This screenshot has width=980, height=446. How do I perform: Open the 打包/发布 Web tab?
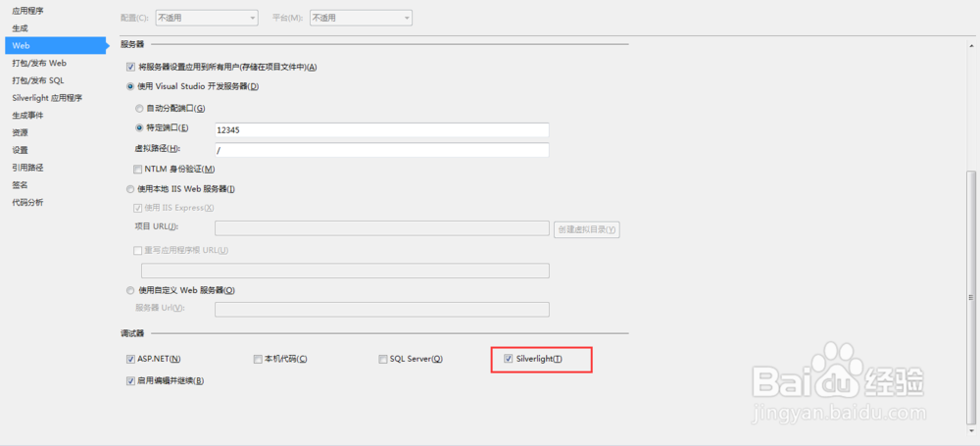click(39, 63)
